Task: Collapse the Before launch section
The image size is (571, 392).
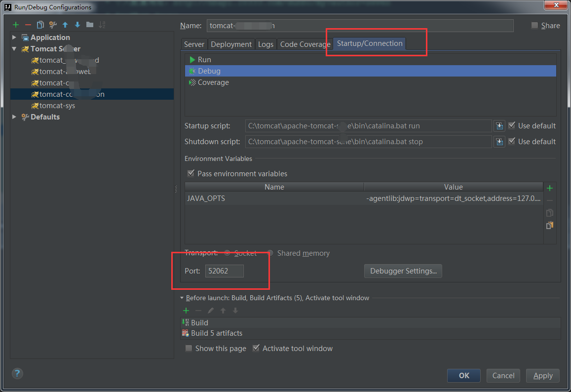Action: pyautogui.click(x=182, y=298)
